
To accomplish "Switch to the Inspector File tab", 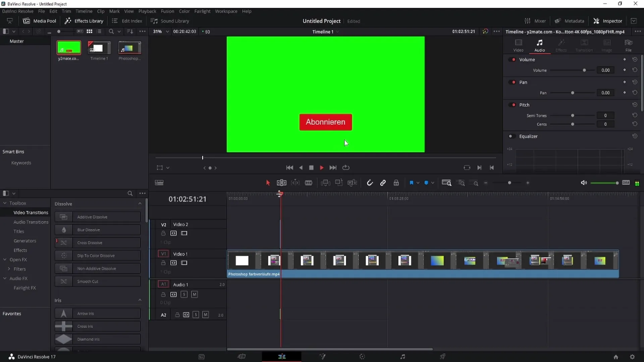I will 628,46.
